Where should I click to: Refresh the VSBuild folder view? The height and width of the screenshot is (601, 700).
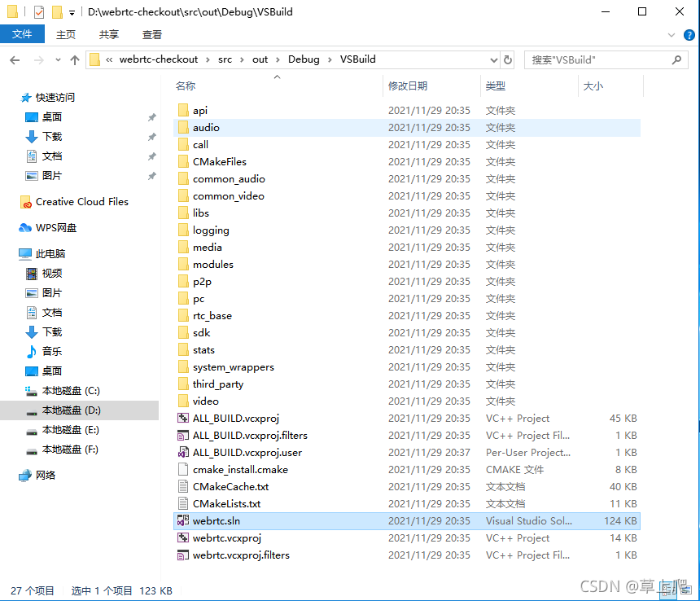(508, 59)
